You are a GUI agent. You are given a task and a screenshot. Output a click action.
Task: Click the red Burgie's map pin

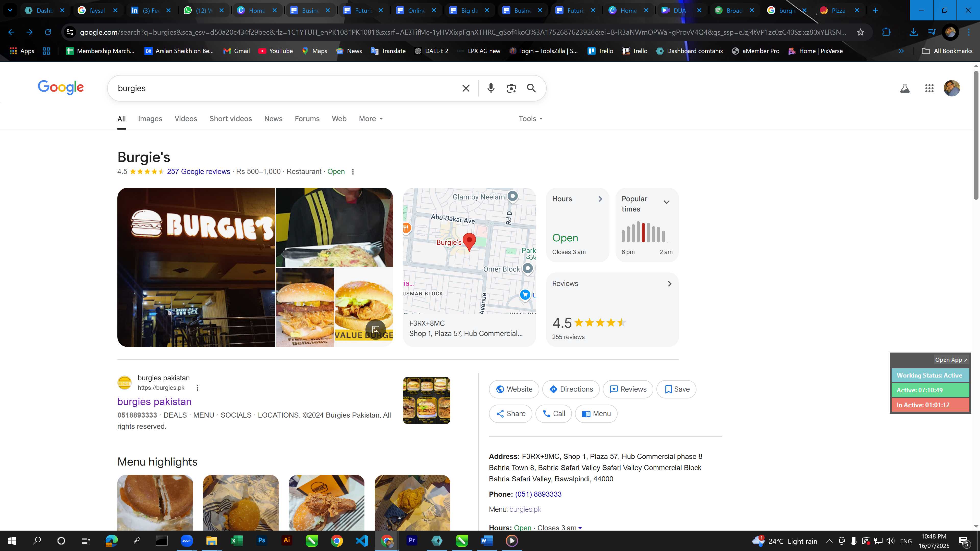coord(469,242)
